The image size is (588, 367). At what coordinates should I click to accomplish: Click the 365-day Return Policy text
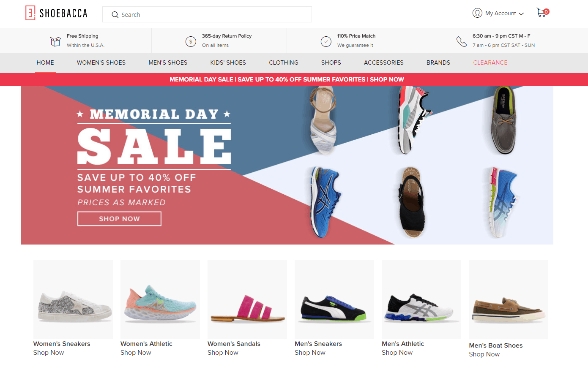(227, 36)
